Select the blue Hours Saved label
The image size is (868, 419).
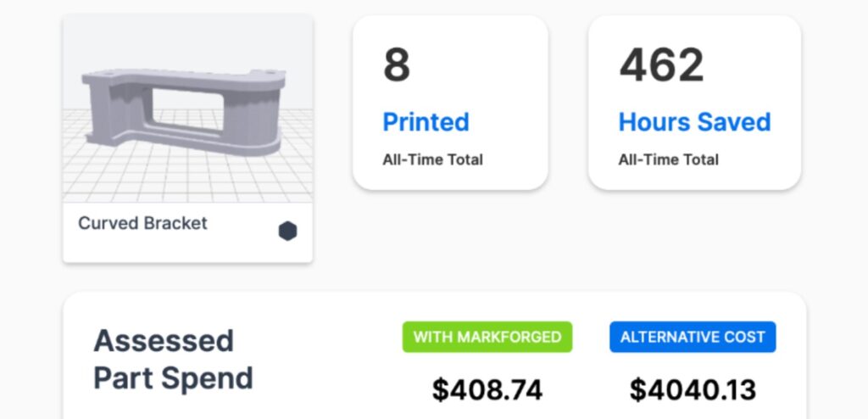(694, 122)
